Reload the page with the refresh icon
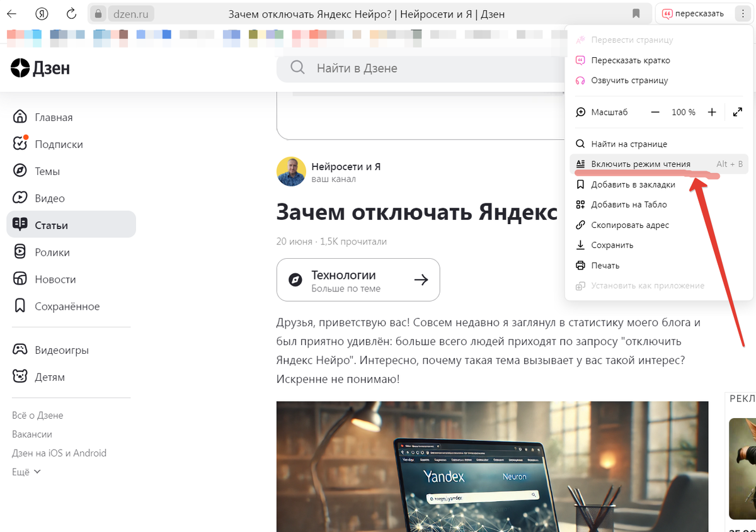Image resolution: width=756 pixels, height=532 pixels. tap(72, 13)
